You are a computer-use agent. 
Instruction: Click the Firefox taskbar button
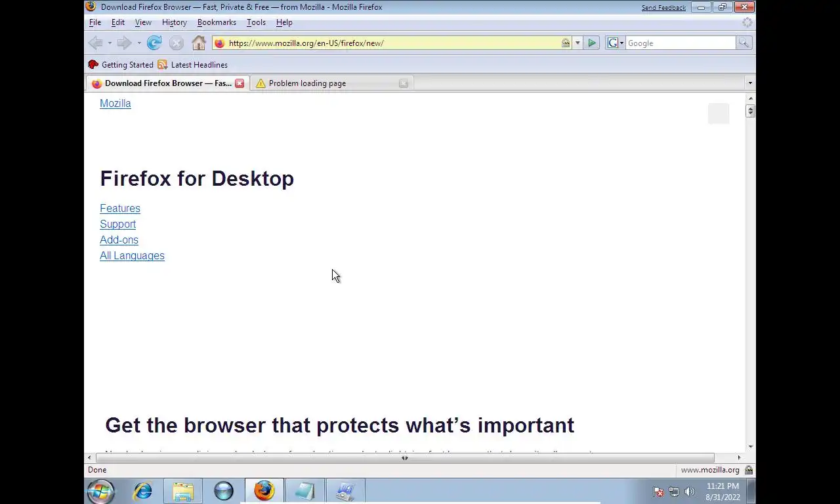pos(264,491)
